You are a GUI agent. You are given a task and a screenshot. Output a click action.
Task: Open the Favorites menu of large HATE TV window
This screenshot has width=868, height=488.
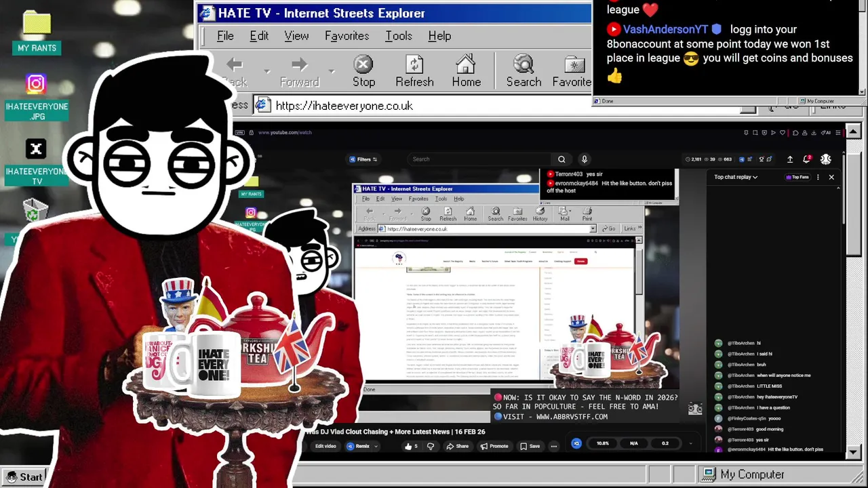coord(347,36)
